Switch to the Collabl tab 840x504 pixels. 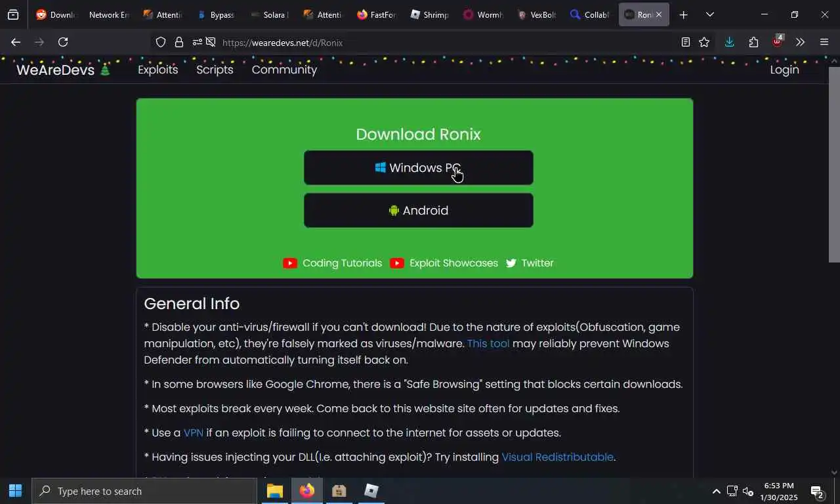tap(589, 14)
